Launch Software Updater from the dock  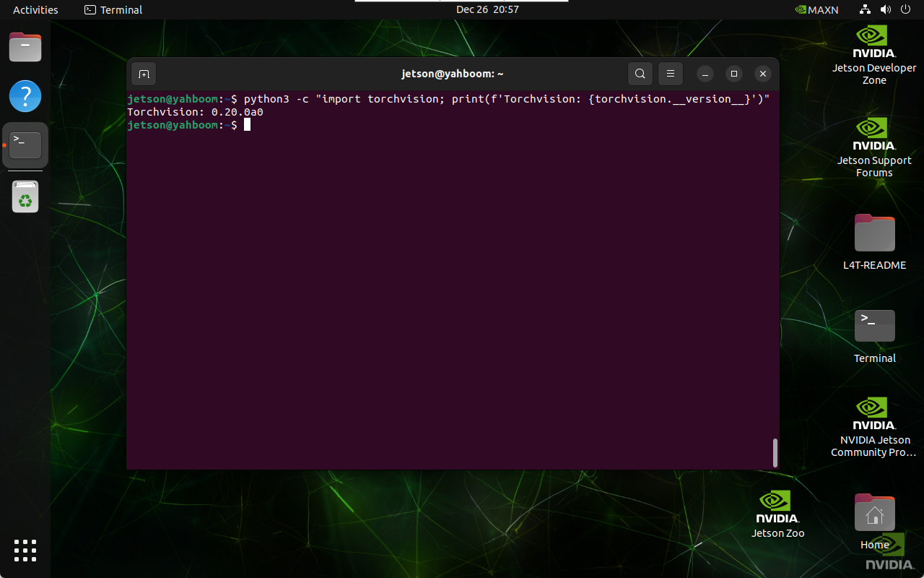(25, 196)
